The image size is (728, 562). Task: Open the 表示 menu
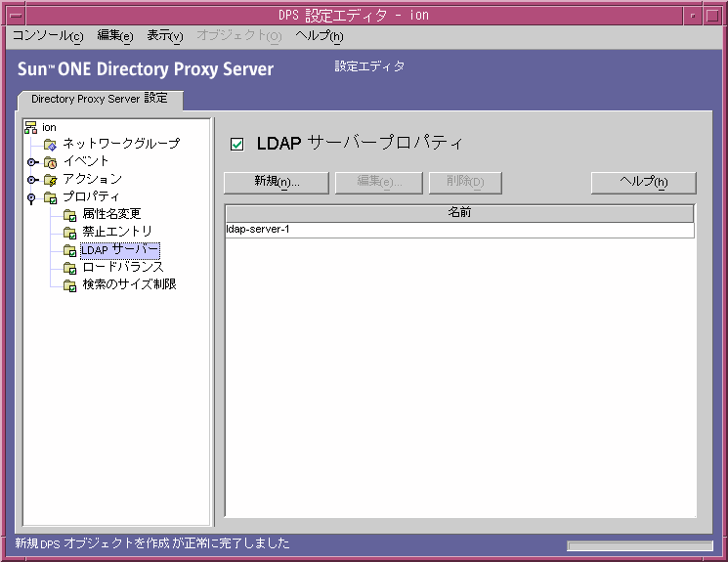click(165, 36)
